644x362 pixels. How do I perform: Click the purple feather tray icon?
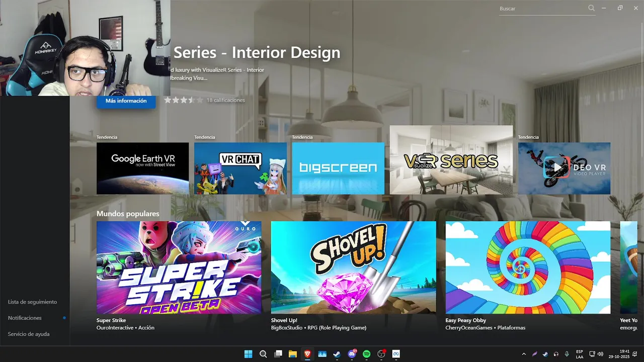(534, 354)
